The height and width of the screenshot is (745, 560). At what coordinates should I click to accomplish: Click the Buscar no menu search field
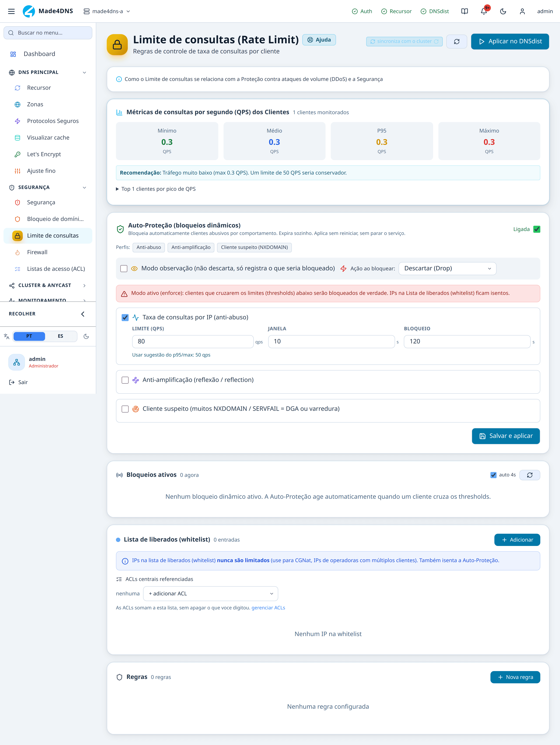pos(48,33)
